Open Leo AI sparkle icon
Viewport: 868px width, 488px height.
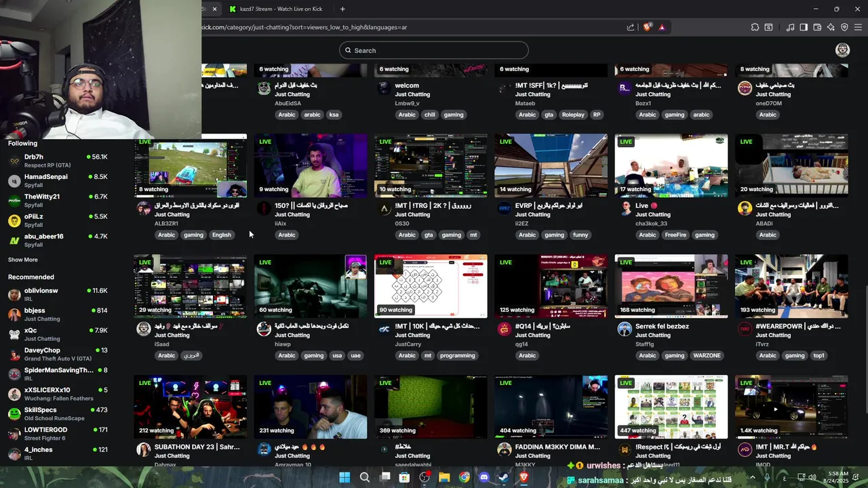[831, 27]
